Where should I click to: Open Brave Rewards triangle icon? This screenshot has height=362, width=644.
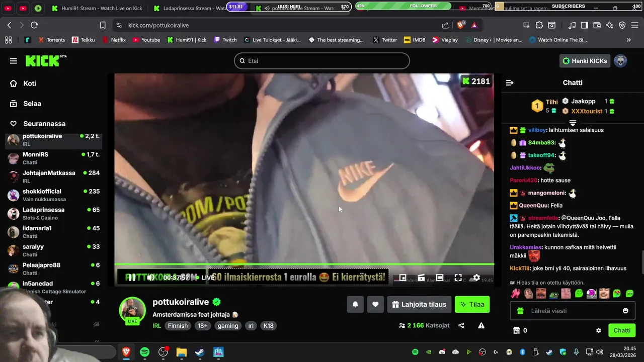click(x=474, y=25)
